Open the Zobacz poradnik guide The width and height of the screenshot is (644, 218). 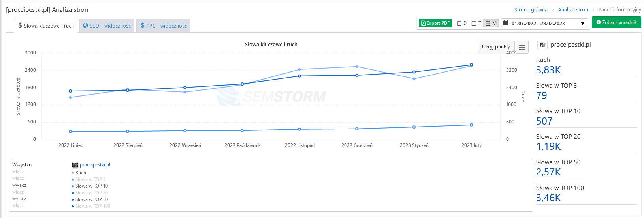pyautogui.click(x=616, y=22)
